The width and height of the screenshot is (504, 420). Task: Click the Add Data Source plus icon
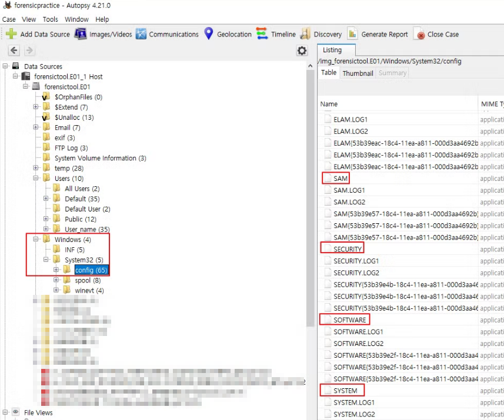tap(11, 33)
